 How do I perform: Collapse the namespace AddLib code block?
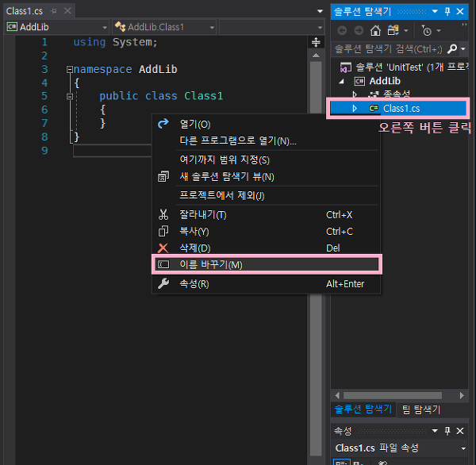click(70, 69)
